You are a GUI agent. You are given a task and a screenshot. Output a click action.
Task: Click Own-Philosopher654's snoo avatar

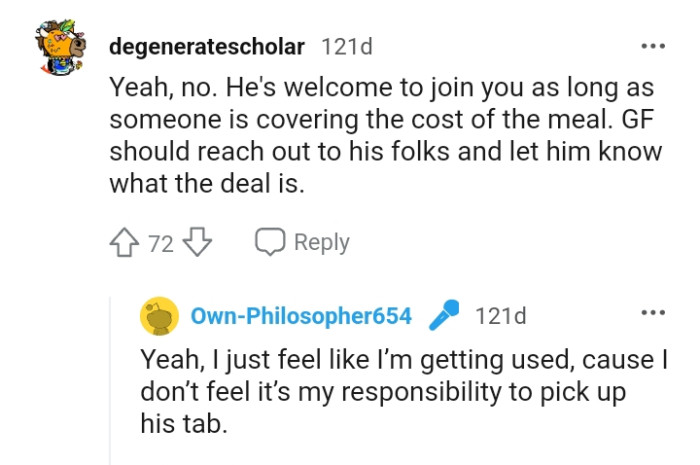pos(158,316)
